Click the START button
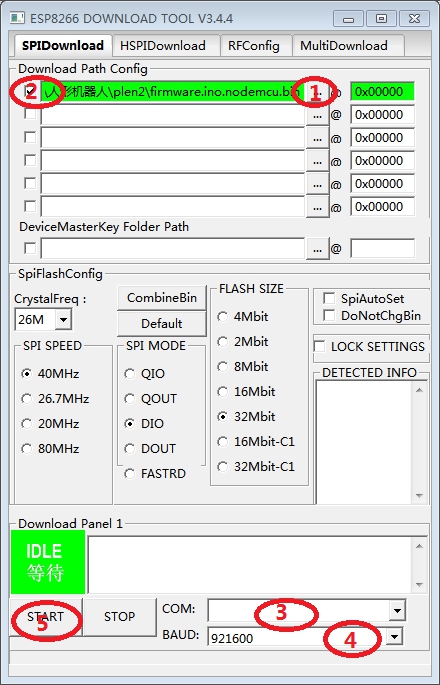This screenshot has height=685, width=440. 46,616
